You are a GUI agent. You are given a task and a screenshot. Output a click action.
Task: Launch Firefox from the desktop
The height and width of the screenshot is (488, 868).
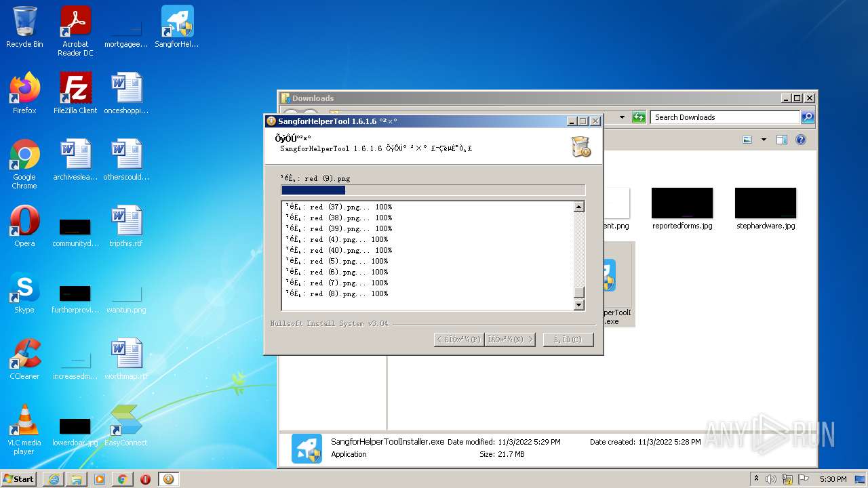24,94
